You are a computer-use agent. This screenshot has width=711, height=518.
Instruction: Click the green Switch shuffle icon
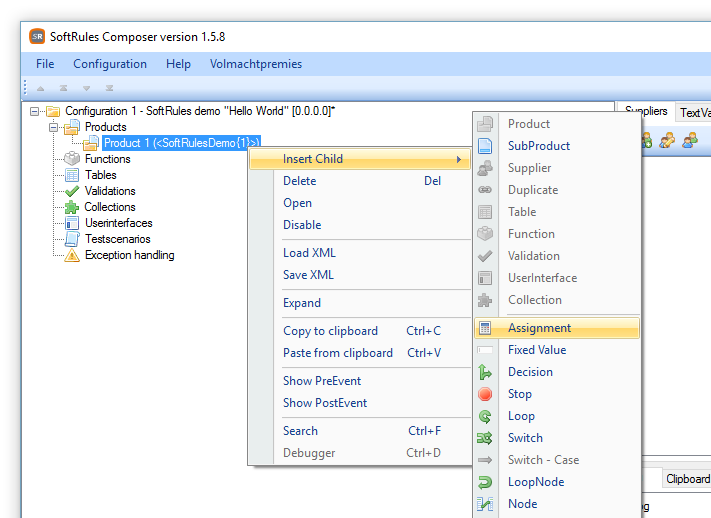(x=485, y=438)
